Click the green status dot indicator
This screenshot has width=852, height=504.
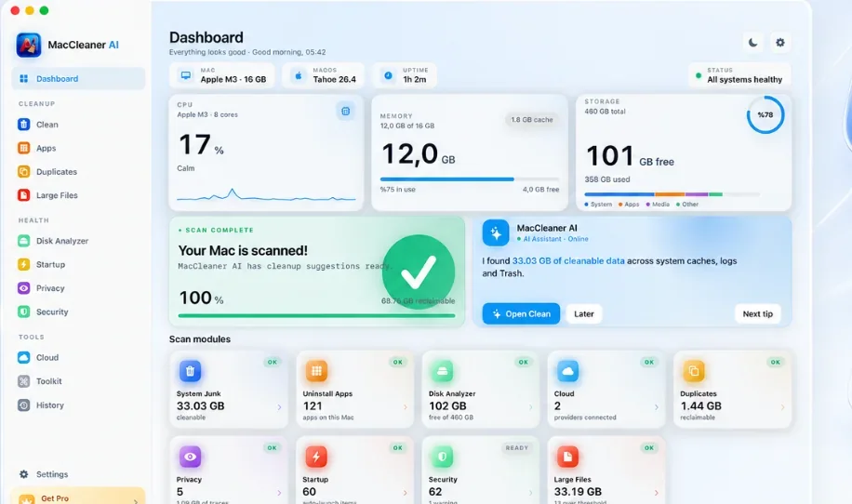pos(699,76)
